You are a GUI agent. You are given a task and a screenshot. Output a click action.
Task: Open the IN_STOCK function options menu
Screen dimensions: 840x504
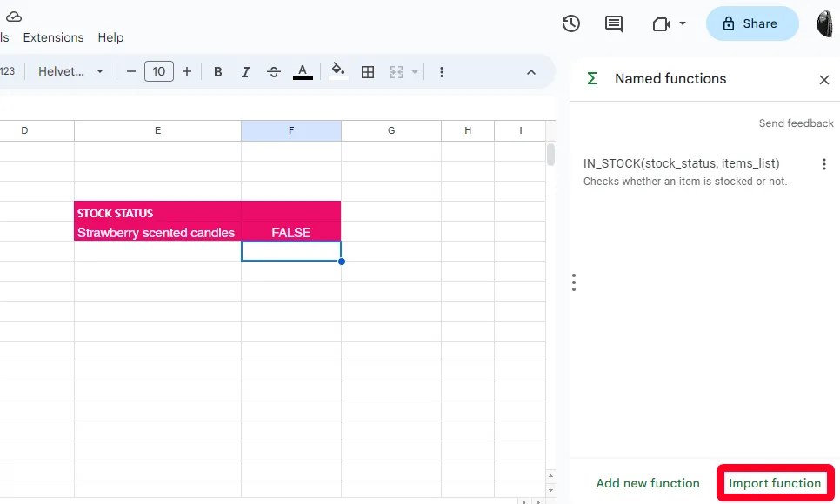coord(823,163)
